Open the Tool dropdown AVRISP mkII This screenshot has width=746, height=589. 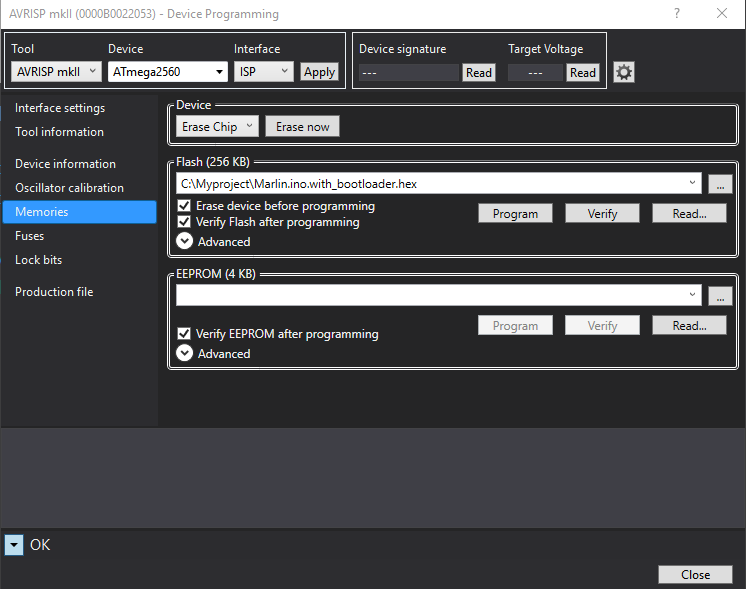click(56, 72)
